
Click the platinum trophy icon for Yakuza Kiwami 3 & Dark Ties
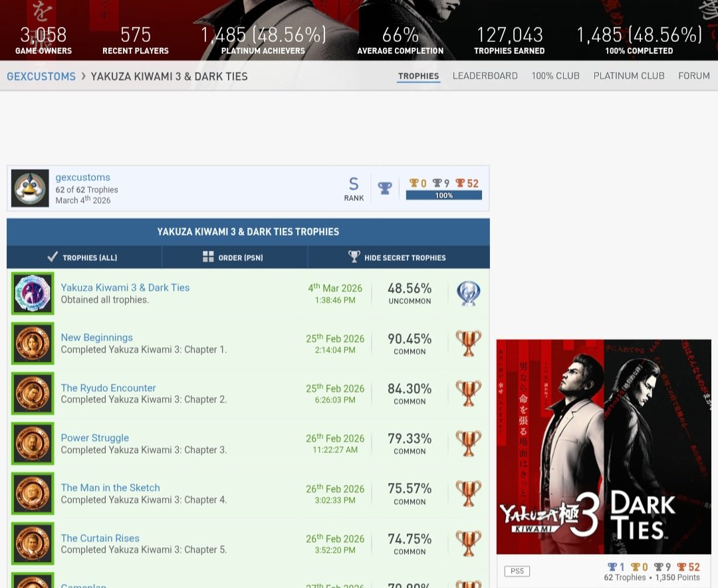click(469, 293)
